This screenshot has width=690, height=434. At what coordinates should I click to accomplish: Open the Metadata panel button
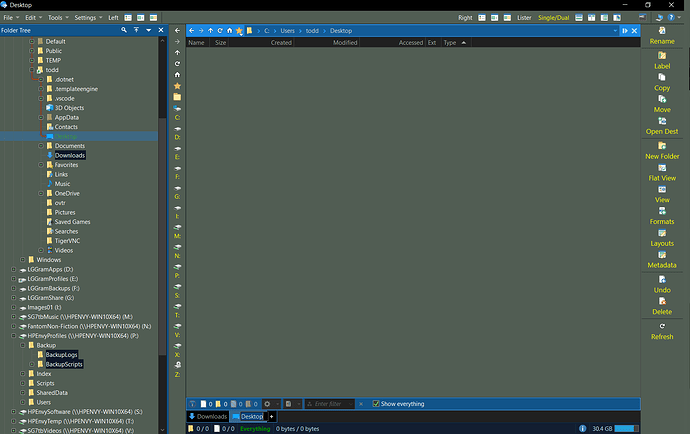[661, 261]
